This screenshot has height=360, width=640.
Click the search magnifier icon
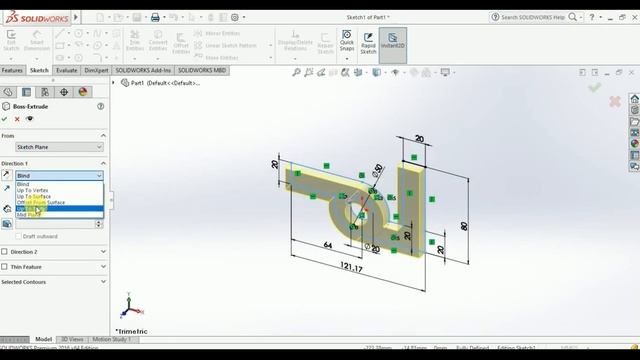tap(573, 17)
